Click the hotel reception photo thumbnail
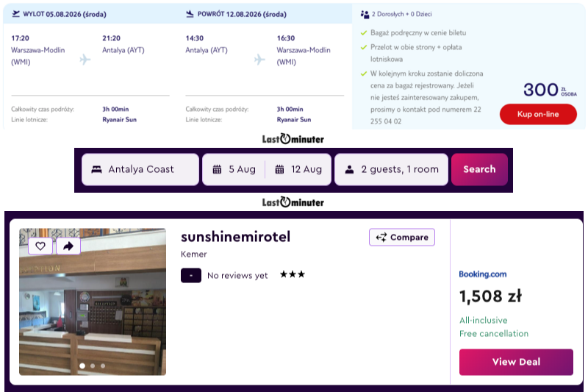588x392 pixels. coord(93,302)
